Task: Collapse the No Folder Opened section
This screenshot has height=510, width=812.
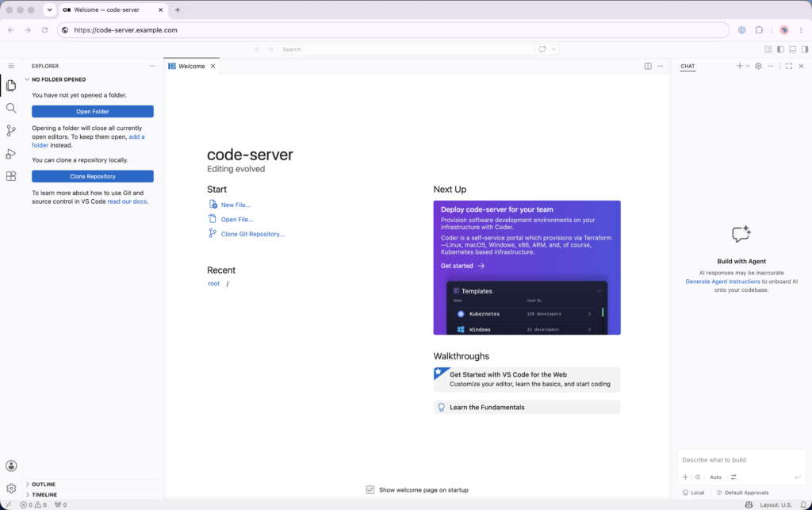Action: 94,79
